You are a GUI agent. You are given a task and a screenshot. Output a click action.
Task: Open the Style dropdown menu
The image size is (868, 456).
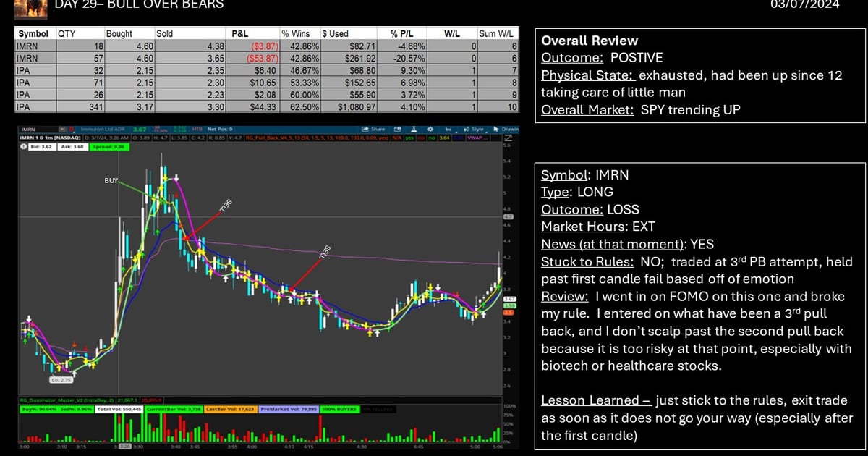[479, 128]
